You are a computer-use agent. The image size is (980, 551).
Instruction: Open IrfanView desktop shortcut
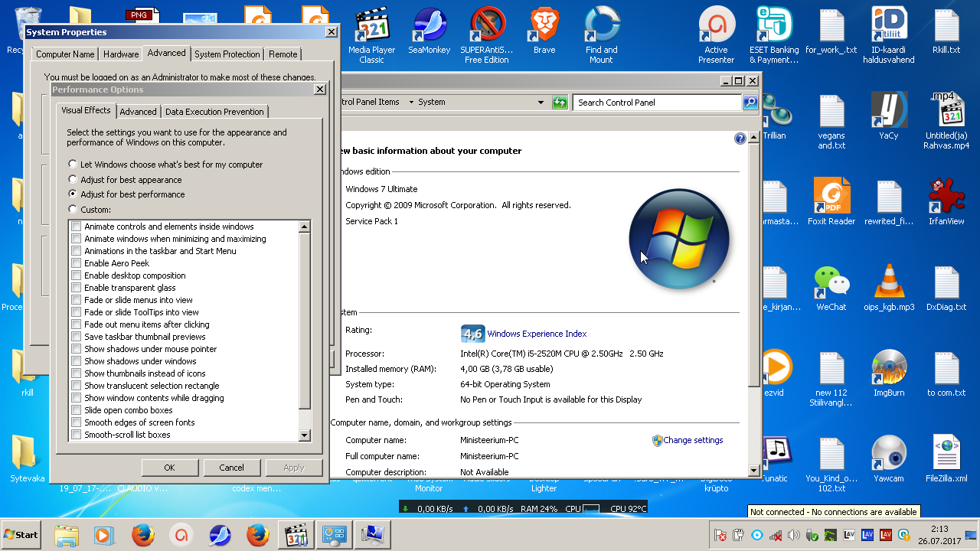click(x=946, y=197)
